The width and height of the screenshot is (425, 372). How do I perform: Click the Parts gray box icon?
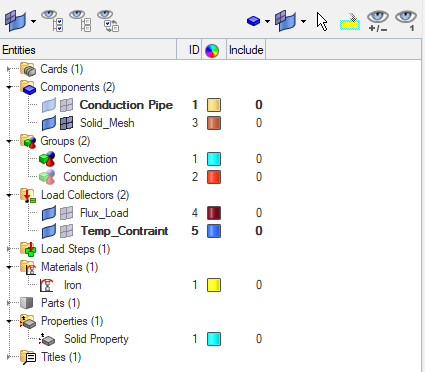pos(27,303)
